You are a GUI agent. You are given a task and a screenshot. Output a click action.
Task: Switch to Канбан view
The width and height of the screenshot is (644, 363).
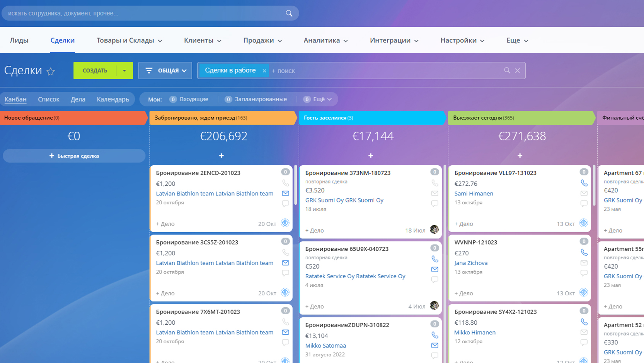point(15,99)
